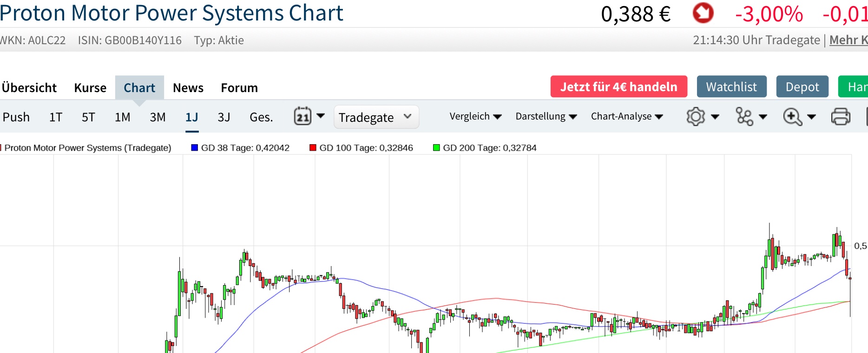
Task: Open the Tradegate exchange dropdown
Action: click(376, 117)
